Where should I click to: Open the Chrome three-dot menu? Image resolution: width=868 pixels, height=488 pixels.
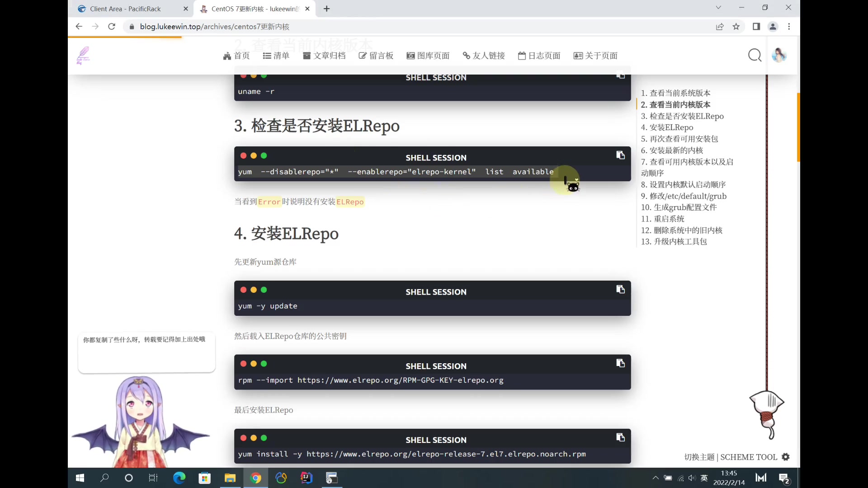(x=789, y=27)
